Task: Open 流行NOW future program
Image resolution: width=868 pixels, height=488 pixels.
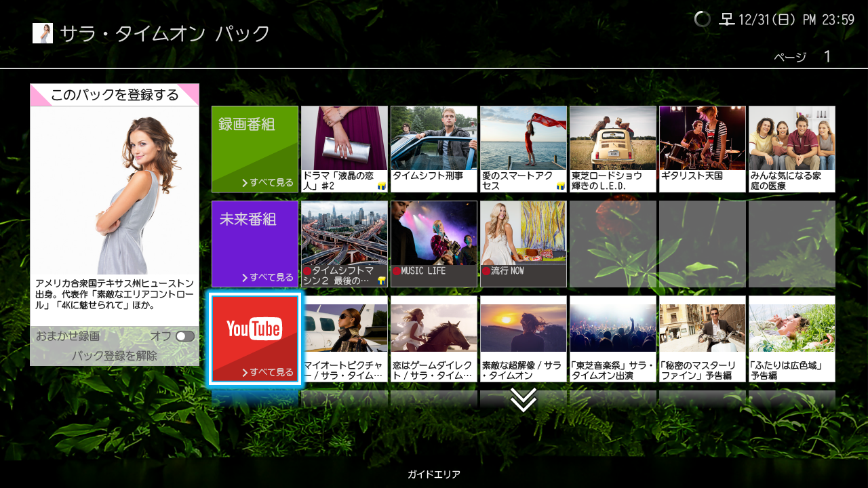Action: (524, 244)
